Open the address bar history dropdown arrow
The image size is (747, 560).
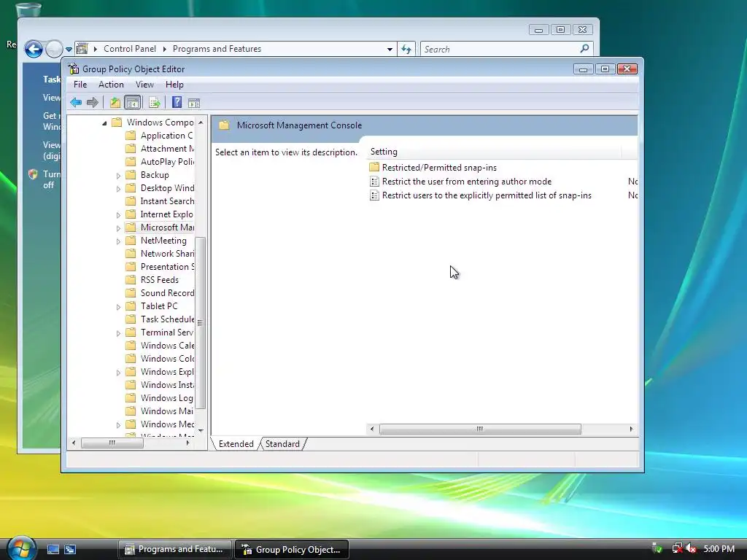click(x=390, y=49)
